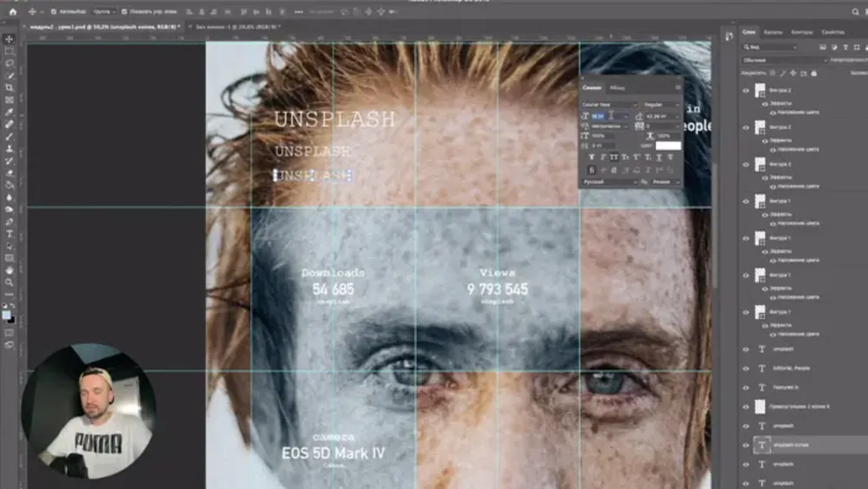Select the Brush tool
The width and height of the screenshot is (868, 489).
point(9,136)
